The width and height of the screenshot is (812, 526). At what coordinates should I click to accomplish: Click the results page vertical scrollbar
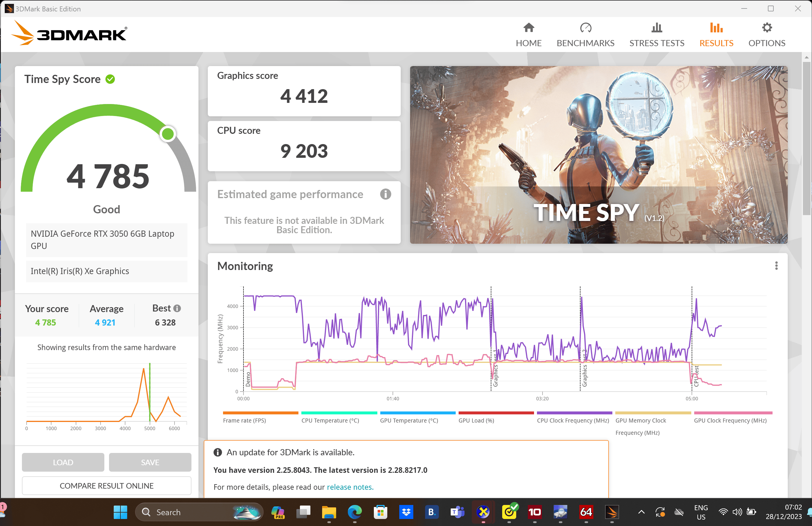pos(806,138)
